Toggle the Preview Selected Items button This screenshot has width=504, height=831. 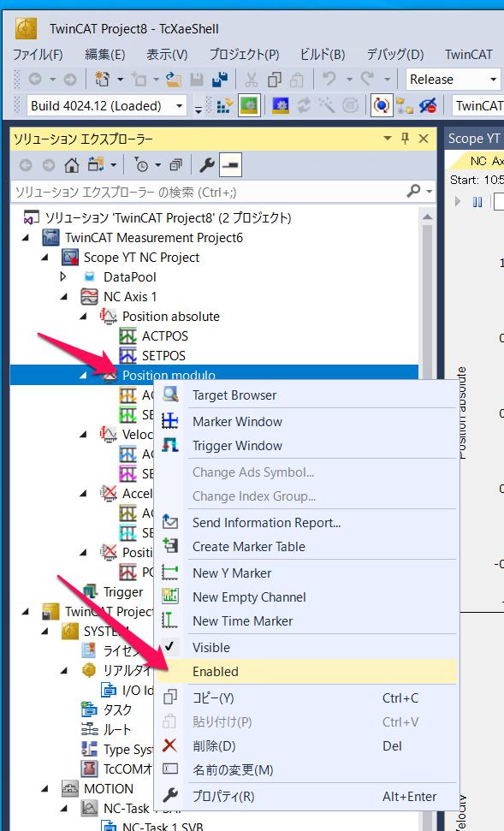(230, 165)
